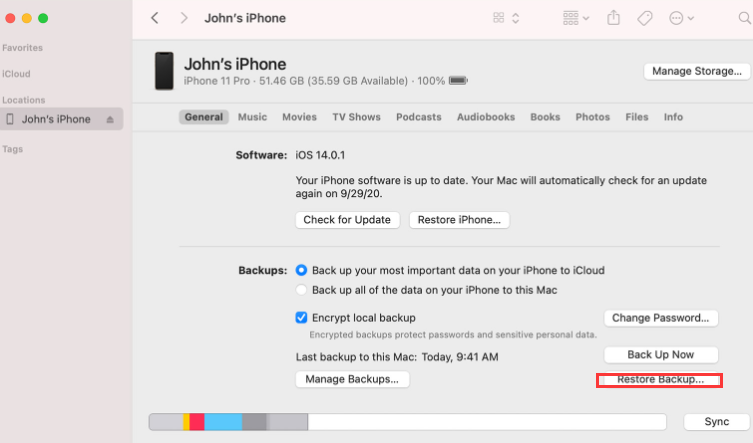
Task: Switch to the Music tab
Action: click(x=252, y=117)
